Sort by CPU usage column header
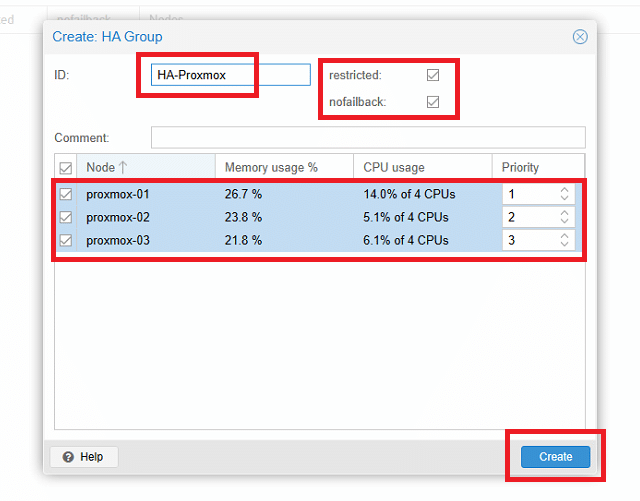 (422, 167)
